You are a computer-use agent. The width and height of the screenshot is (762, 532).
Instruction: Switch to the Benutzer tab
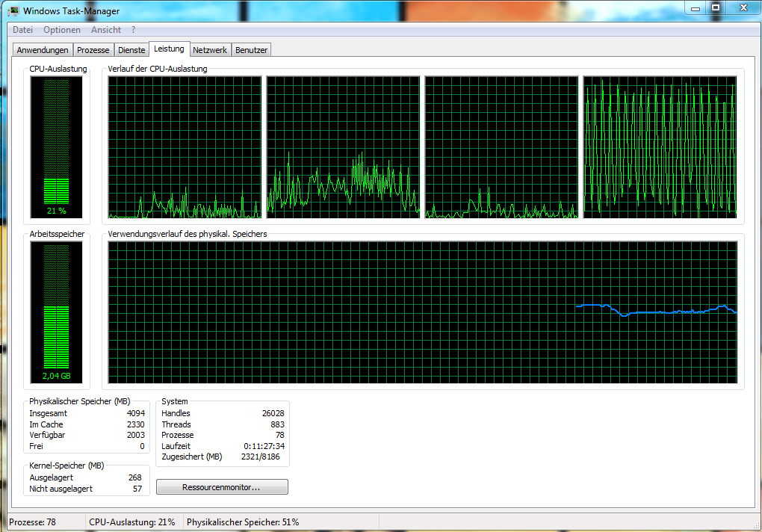[251, 50]
